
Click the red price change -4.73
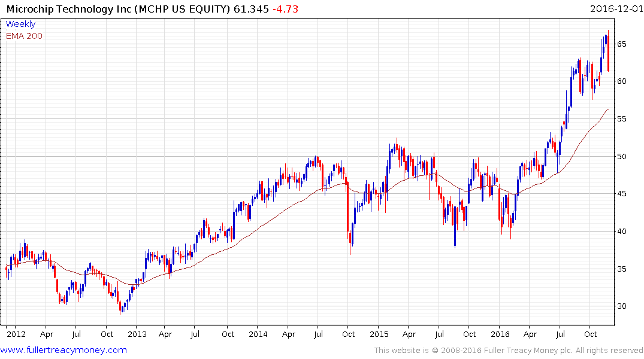(x=285, y=8)
